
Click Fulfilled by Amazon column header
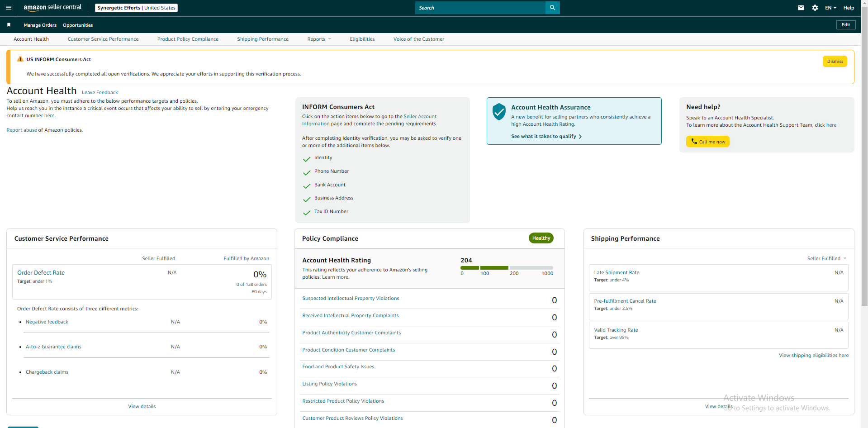pyautogui.click(x=247, y=258)
